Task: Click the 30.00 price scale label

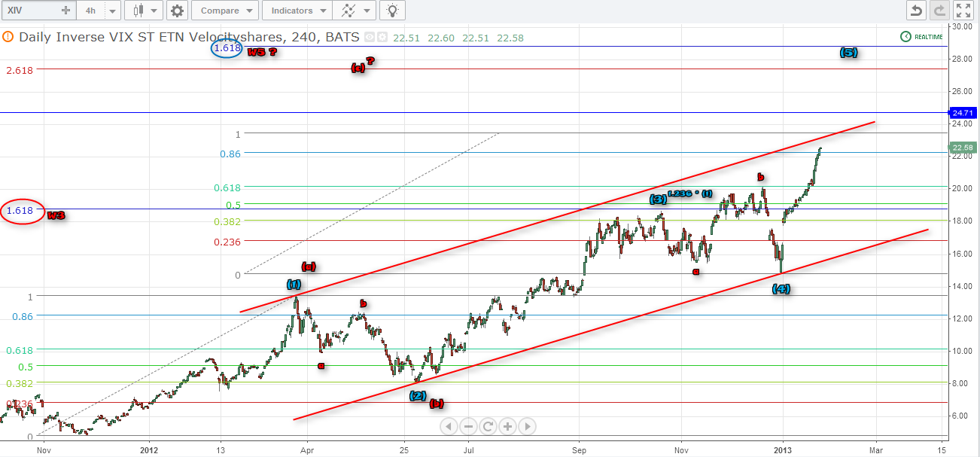Action: [962, 26]
